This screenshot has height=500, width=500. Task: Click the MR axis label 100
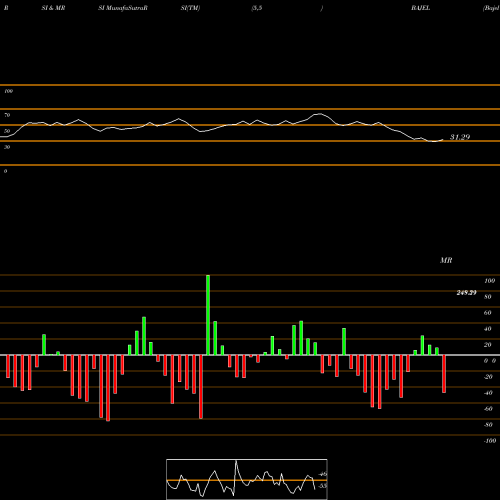pyautogui.click(x=490, y=281)
